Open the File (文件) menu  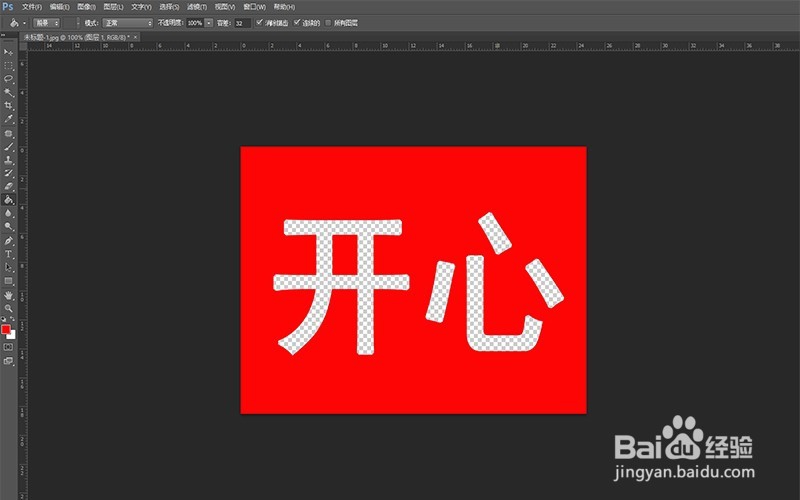(32, 7)
